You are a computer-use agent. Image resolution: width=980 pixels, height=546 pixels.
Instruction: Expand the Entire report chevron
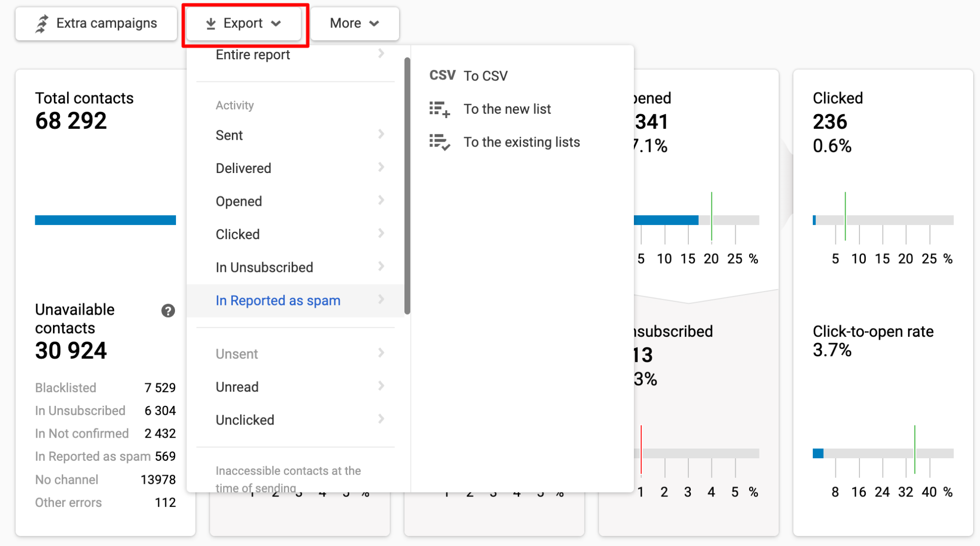click(x=381, y=53)
